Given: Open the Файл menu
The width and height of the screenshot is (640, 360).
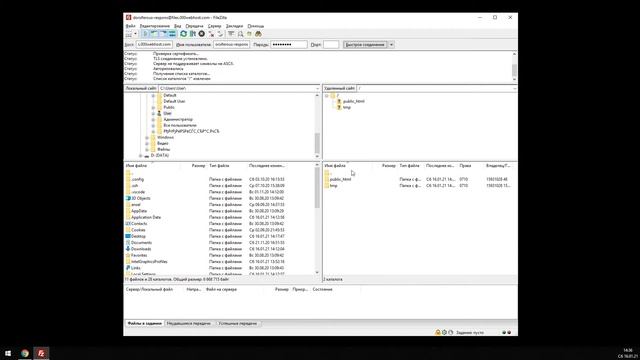Looking at the screenshot, I should pyautogui.click(x=130, y=26).
